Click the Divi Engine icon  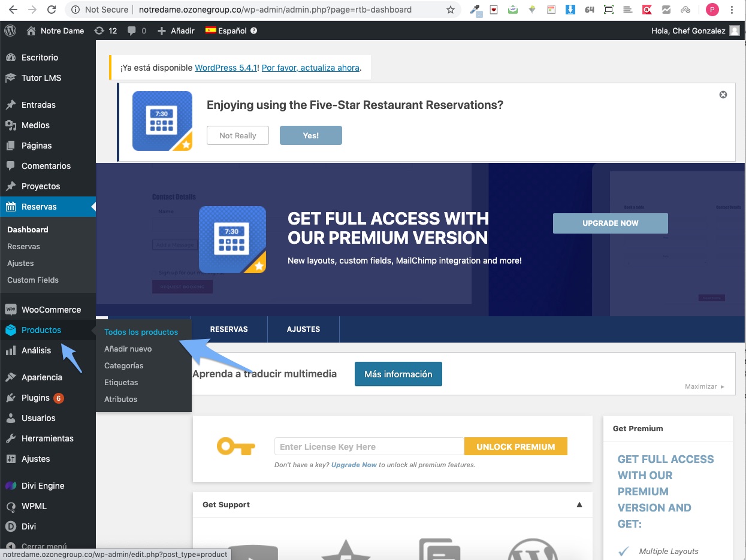[x=11, y=486]
